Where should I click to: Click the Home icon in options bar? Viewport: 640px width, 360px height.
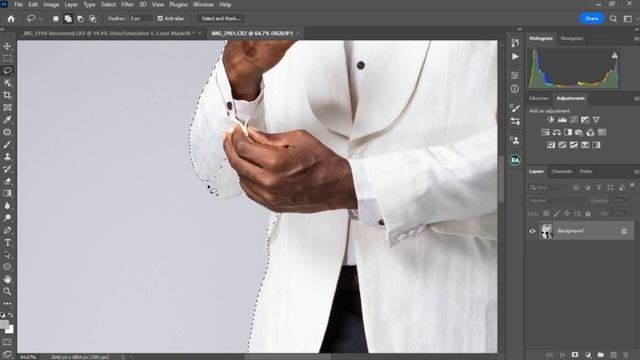tap(11, 19)
